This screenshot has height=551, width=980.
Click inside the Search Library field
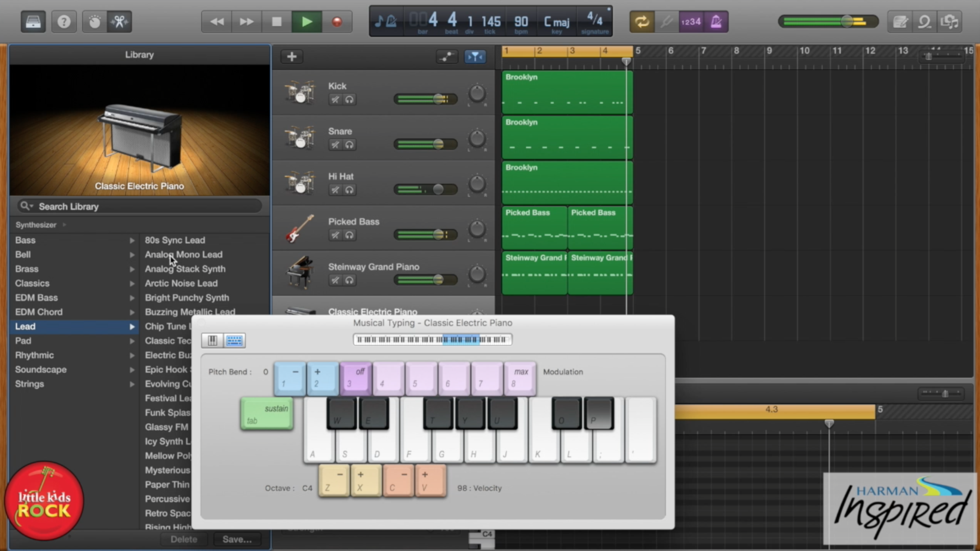click(x=138, y=206)
